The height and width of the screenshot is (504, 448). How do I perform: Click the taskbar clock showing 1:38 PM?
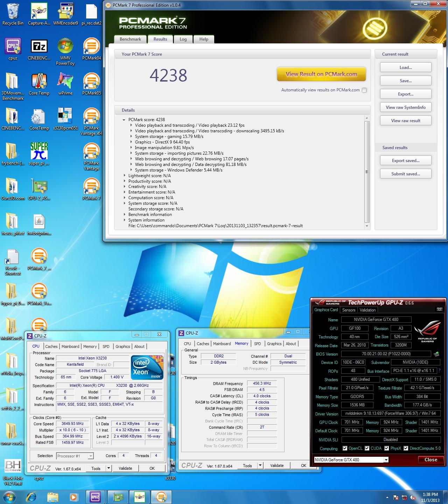[x=430, y=497]
